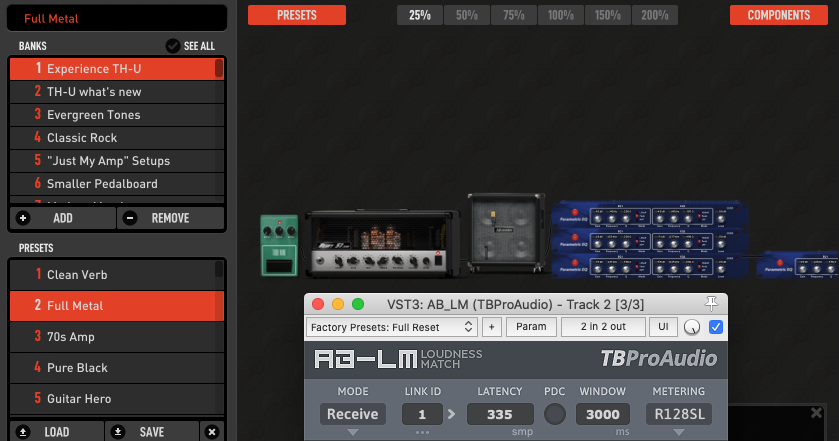The image size is (839, 441).
Task: Click the banks list scrollbar
Action: pyautogui.click(x=219, y=69)
